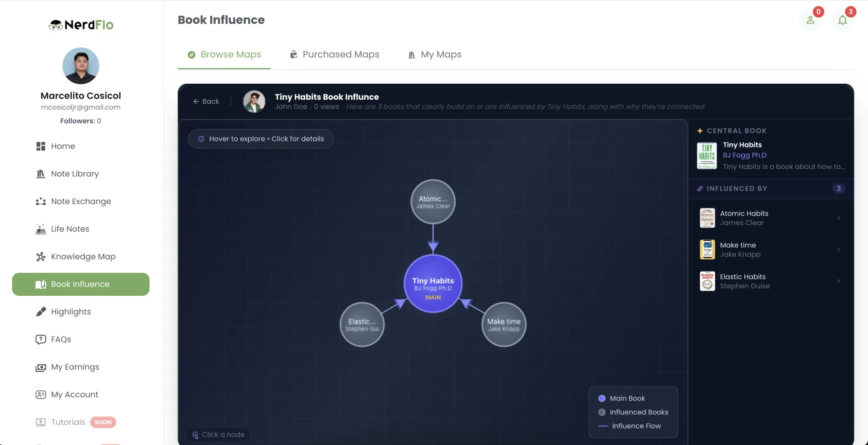Click the Make time book cover thumbnail
Screen dimensions: 868x445
point(707,249)
